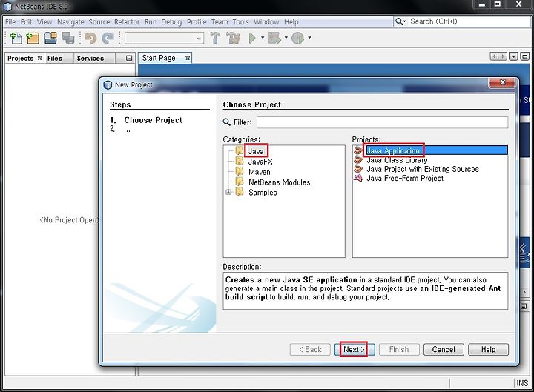The image size is (534, 392).
Task: Click the Filter field in New Project
Action: click(x=382, y=122)
